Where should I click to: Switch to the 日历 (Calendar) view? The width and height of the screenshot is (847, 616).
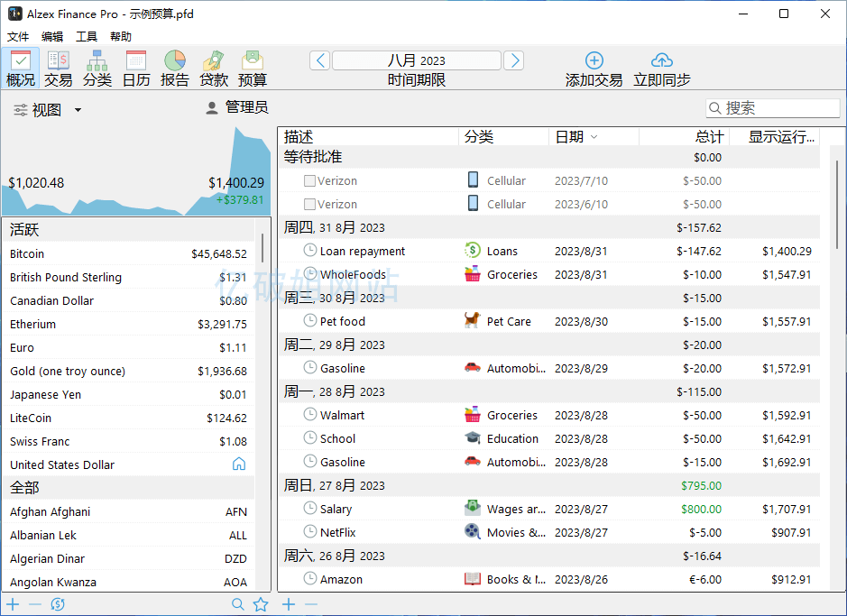pyautogui.click(x=135, y=66)
